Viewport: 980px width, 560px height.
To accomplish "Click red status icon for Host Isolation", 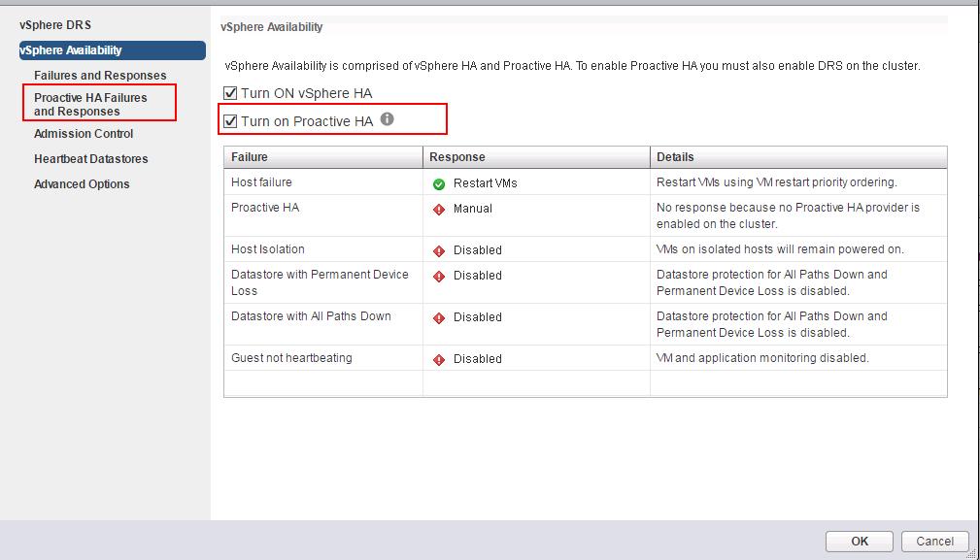I will pyautogui.click(x=439, y=250).
